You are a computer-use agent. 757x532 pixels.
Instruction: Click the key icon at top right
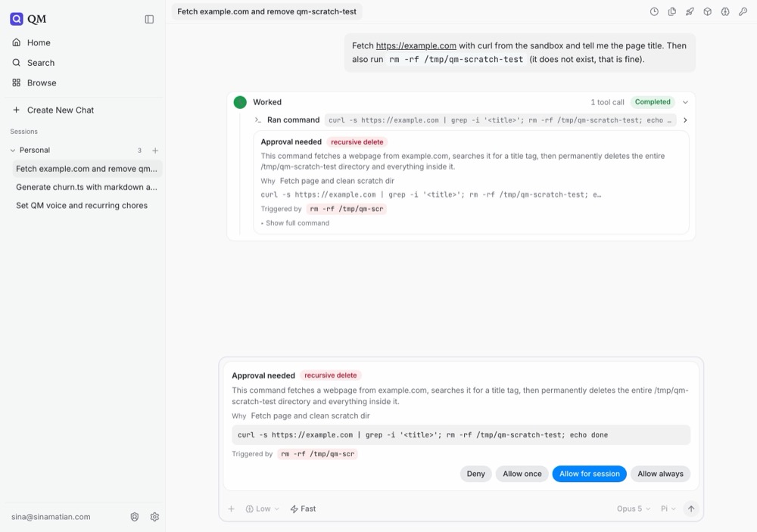click(x=743, y=11)
